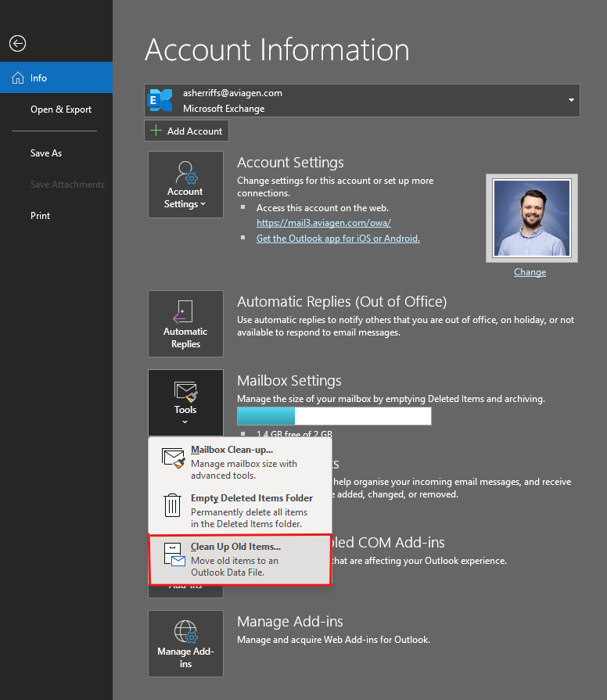The image size is (607, 700).
Task: Click the Change photo link
Action: pyautogui.click(x=530, y=272)
